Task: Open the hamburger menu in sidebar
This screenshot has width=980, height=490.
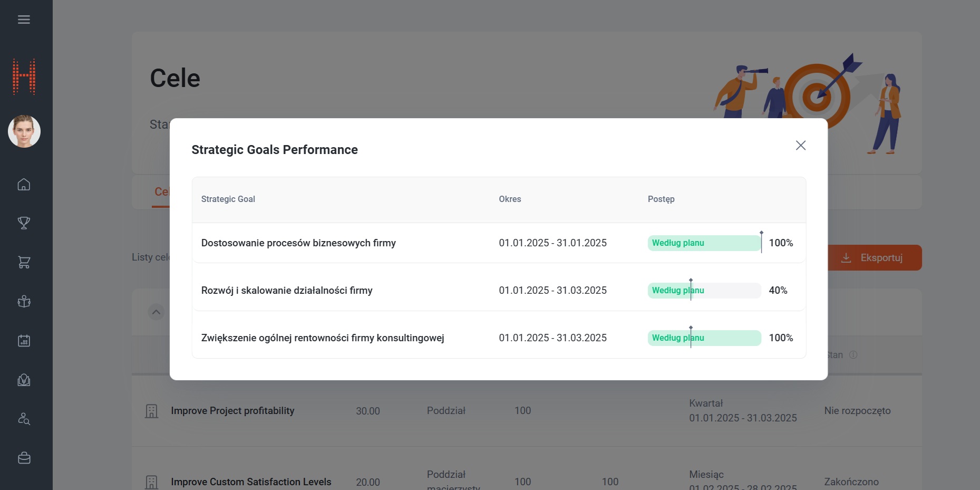Action: click(24, 20)
